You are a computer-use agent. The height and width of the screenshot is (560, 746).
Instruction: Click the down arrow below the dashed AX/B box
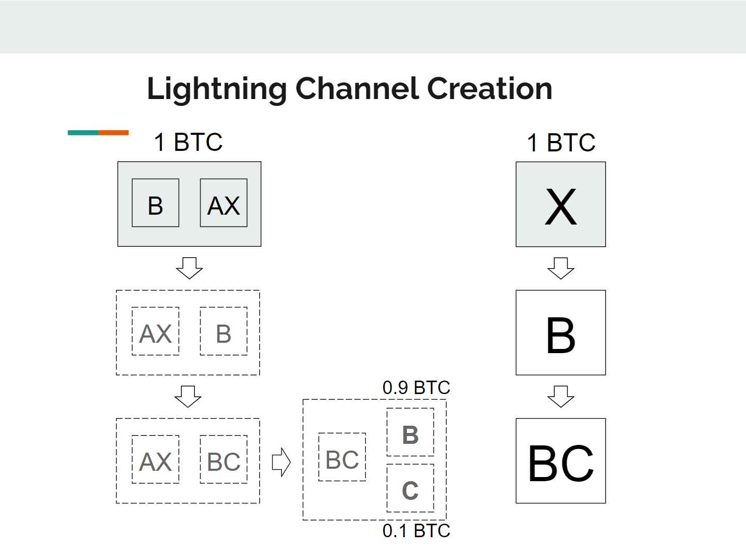click(x=188, y=396)
